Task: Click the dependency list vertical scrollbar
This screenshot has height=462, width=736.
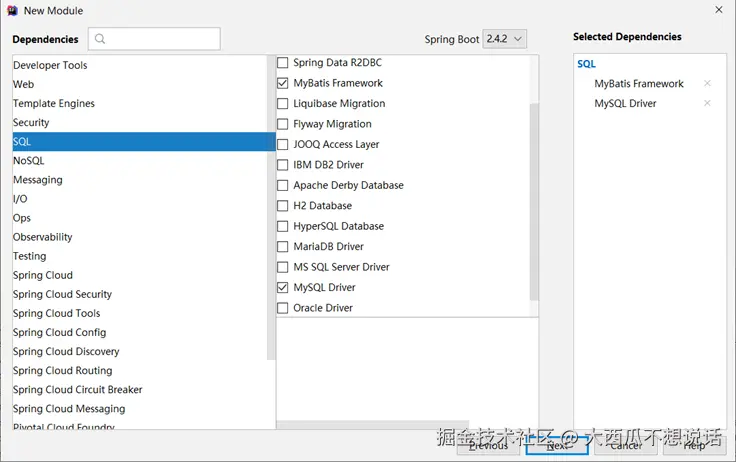Action: 534,202
